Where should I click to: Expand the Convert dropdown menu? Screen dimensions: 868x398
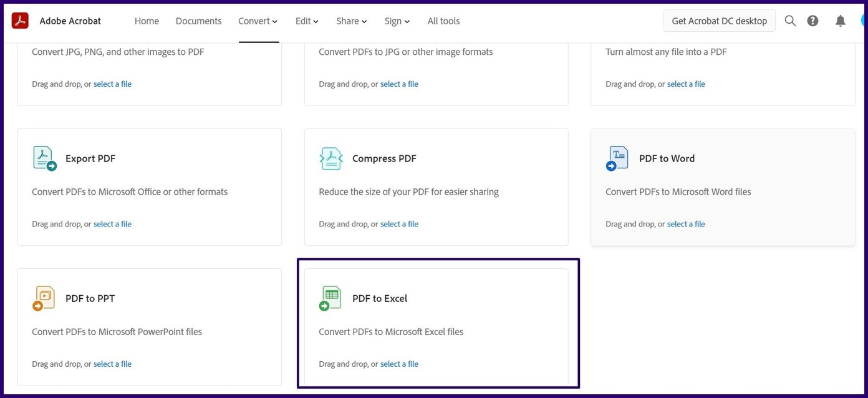pyautogui.click(x=258, y=21)
